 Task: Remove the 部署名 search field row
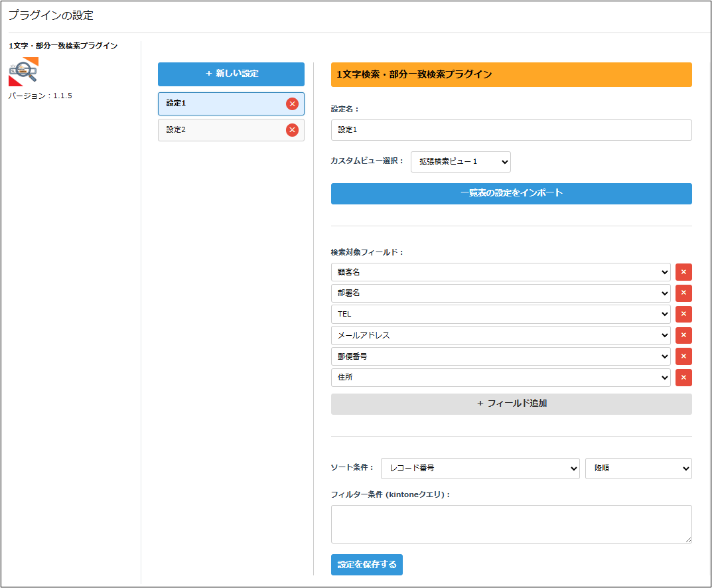(x=683, y=293)
